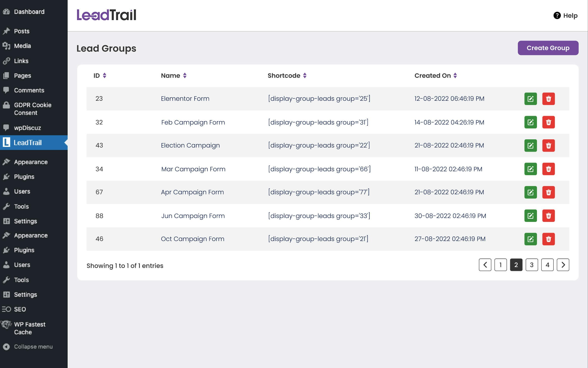
Task: Delete the Feb Campaign Form group
Action: tap(548, 122)
